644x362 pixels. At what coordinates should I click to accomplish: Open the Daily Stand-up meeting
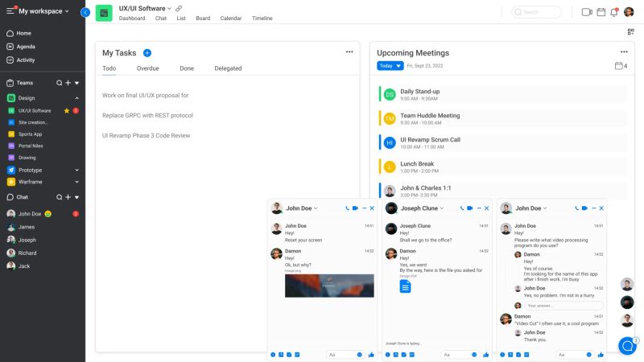click(502, 94)
